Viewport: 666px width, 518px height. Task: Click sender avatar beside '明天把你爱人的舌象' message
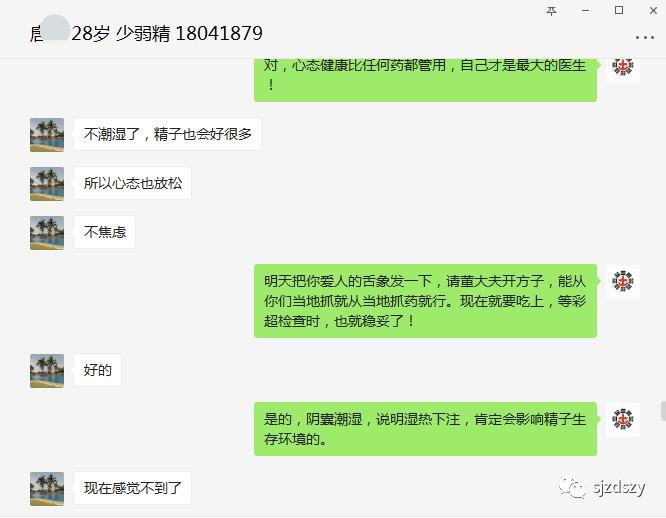point(623,281)
